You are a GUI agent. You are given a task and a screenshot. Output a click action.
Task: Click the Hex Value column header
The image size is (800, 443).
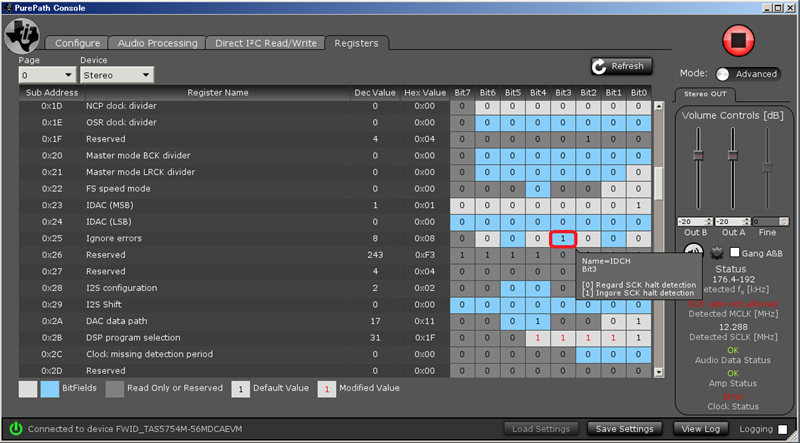click(425, 92)
